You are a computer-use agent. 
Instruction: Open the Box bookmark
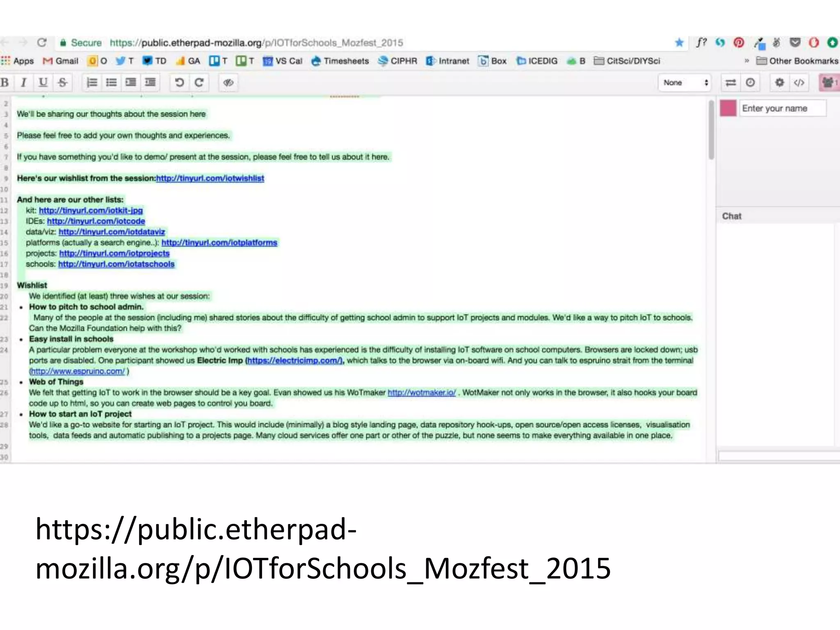(492, 61)
